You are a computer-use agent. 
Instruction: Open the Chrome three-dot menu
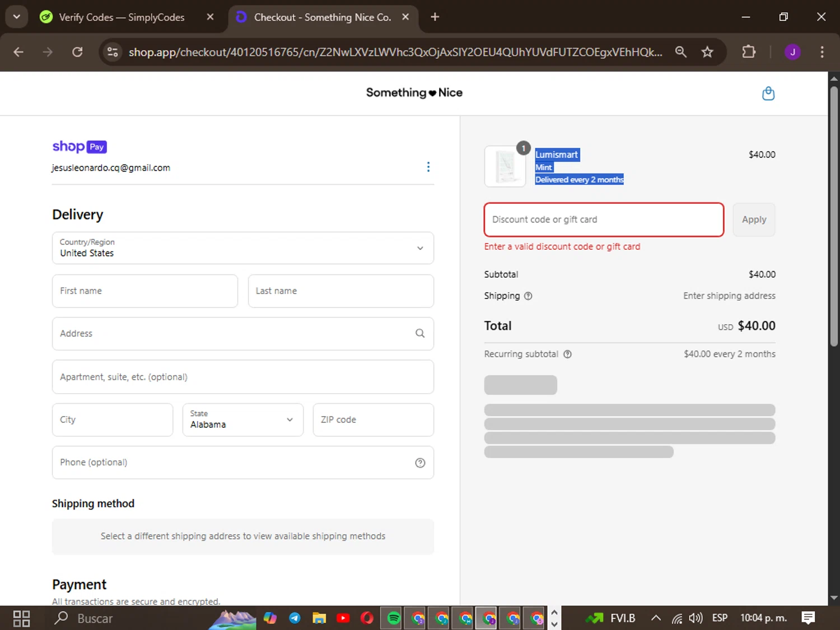(822, 52)
